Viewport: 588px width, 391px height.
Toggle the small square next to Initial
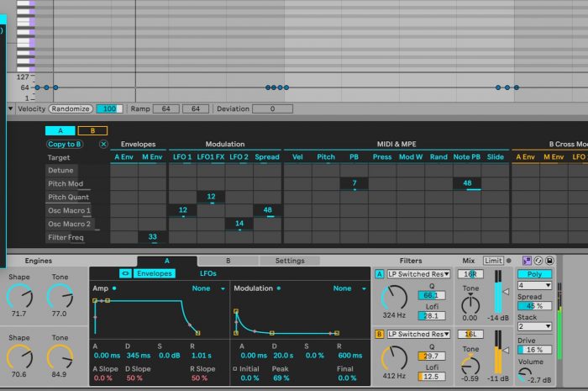pos(234,369)
